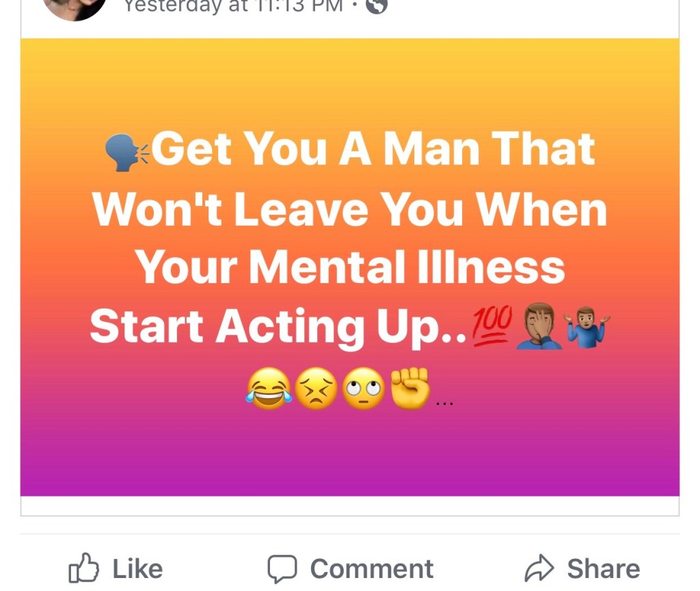Expand the post via trailing ellipsis
The width and height of the screenshot is (700, 591).
444,402
